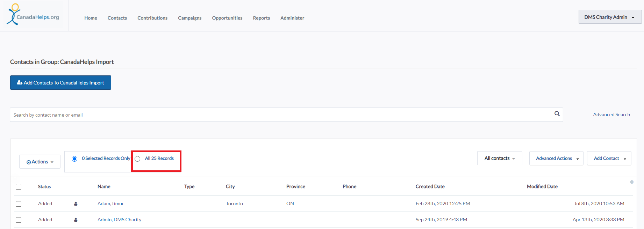
Task: Click Feb 28th, 2020 12:25 PM cell
Action: (443, 204)
